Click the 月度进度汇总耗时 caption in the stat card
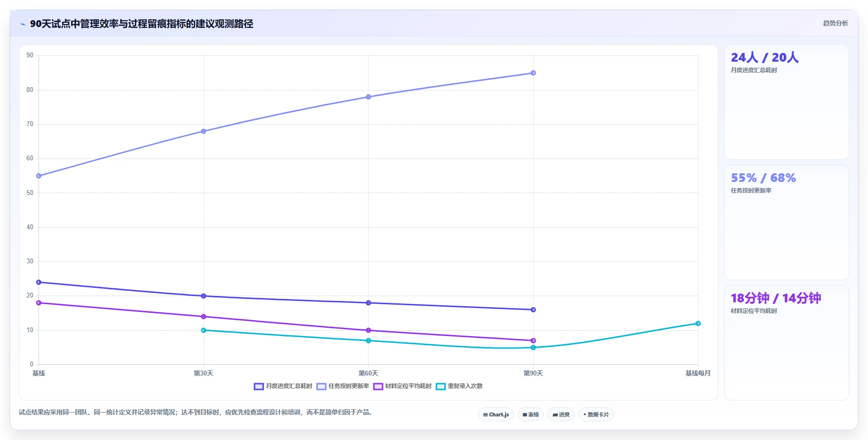Image resolution: width=868 pixels, height=440 pixels. coord(754,70)
